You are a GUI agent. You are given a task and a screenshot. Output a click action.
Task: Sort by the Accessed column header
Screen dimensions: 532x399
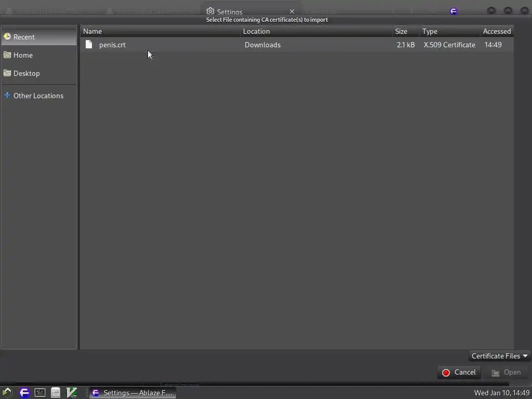pos(497,31)
